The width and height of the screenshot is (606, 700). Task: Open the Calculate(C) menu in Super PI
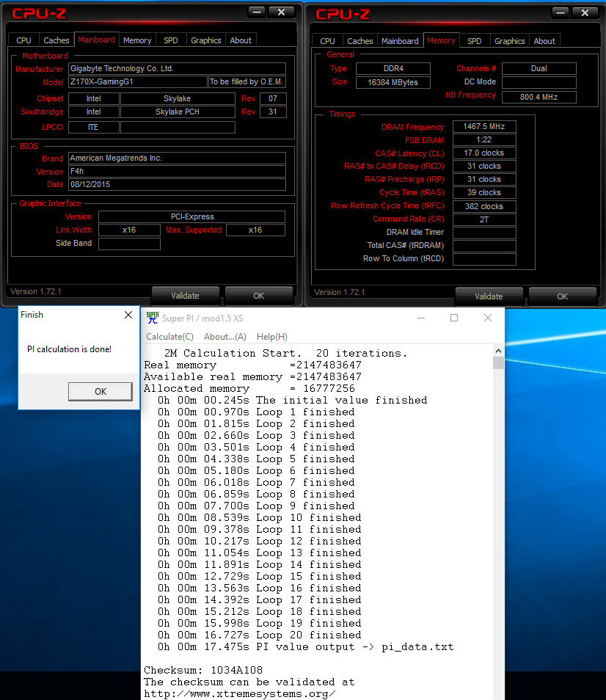tap(169, 337)
